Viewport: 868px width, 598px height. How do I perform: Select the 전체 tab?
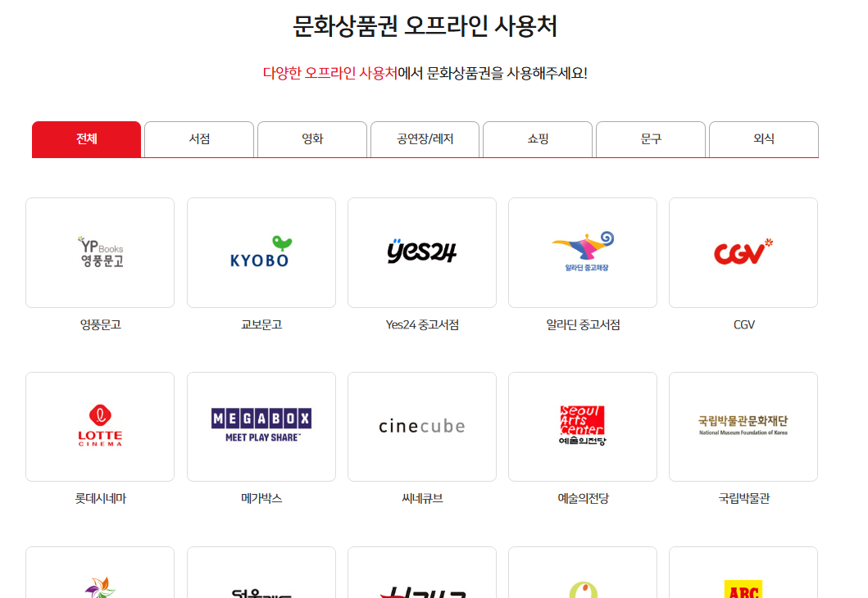pyautogui.click(x=86, y=139)
